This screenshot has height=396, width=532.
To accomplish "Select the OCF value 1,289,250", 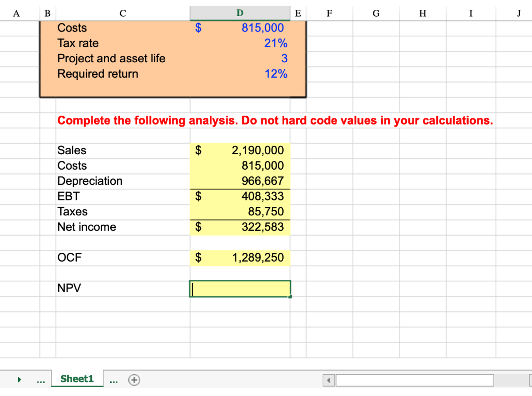I will 240,257.
